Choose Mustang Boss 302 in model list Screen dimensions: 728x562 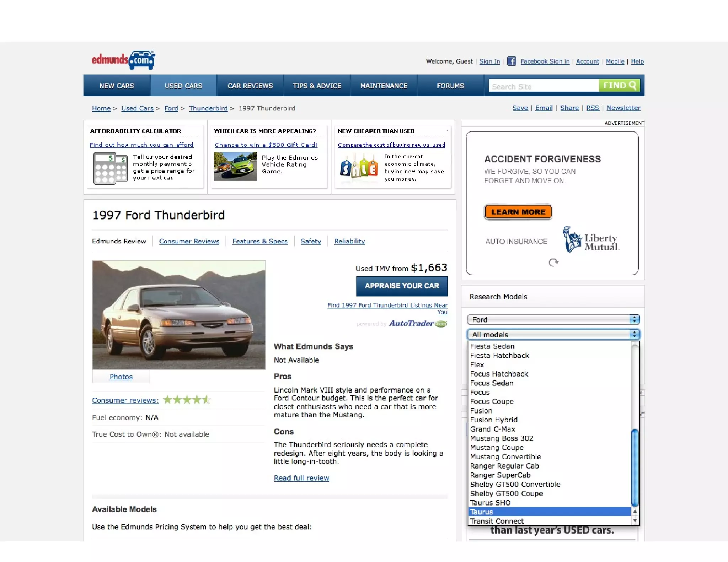[x=550, y=438]
